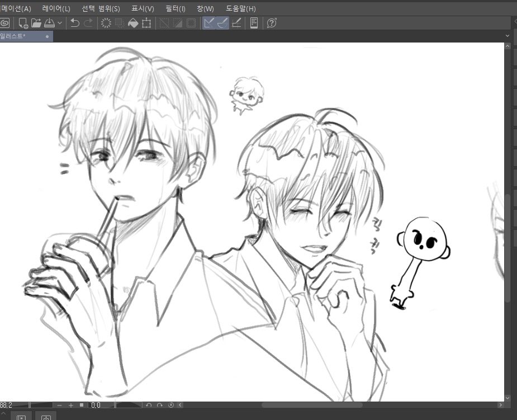The width and height of the screenshot is (517, 420).
Task: Open the 표시(V) menu
Action: pos(143,8)
